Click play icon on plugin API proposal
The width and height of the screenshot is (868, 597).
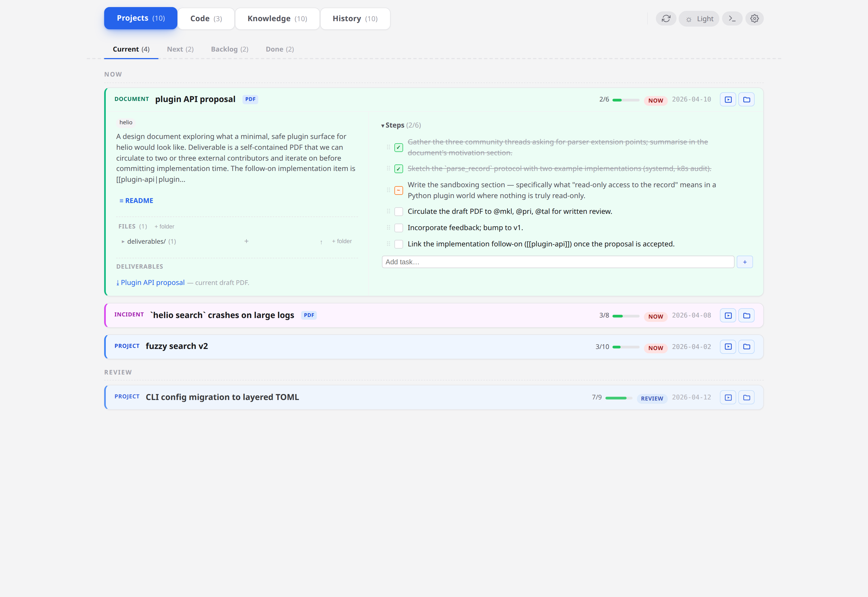728,100
